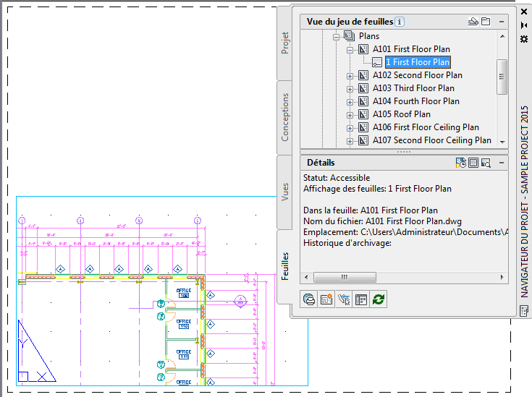Click the pick/select with cursor toolbar icon

click(344, 299)
